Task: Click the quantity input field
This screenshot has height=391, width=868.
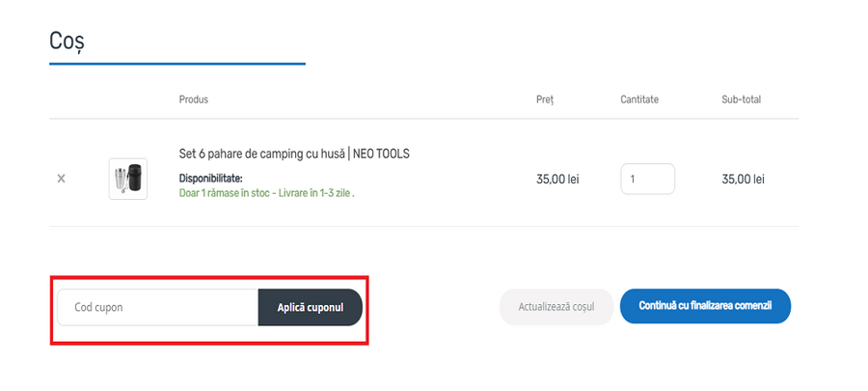Action: [x=647, y=179]
